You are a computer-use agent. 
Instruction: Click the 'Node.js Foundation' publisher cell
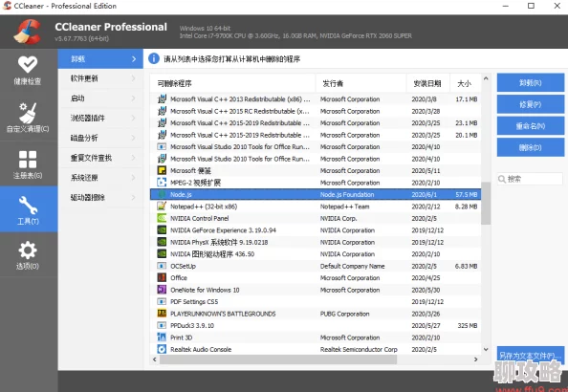[347, 194]
